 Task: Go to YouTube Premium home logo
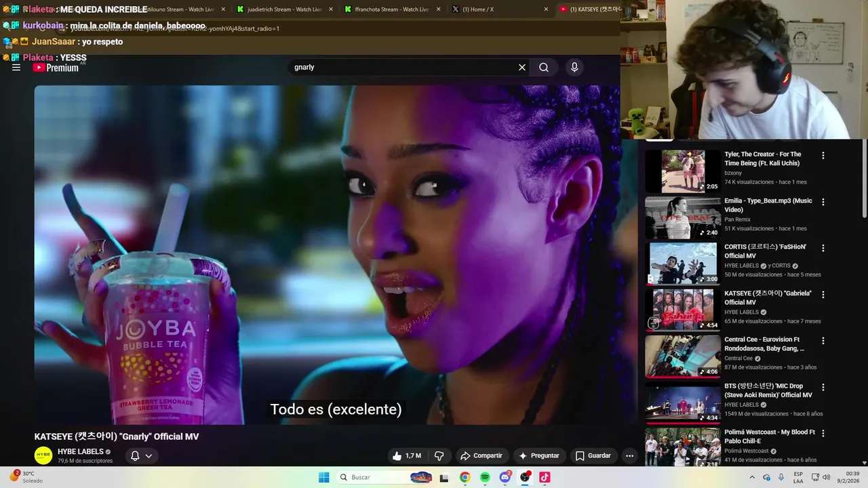coord(56,68)
